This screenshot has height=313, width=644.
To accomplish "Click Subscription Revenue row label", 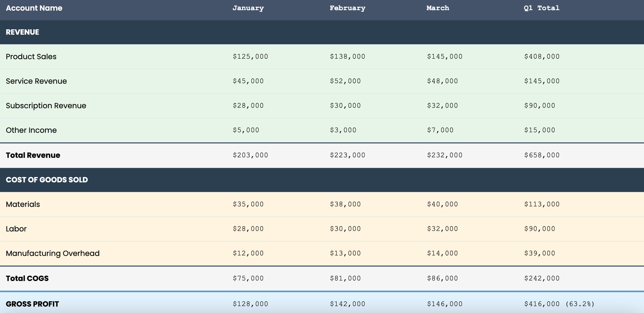I will tap(46, 106).
